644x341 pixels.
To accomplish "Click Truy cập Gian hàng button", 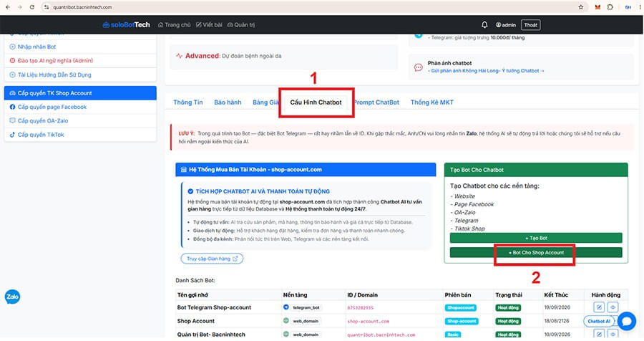I will pyautogui.click(x=212, y=259).
